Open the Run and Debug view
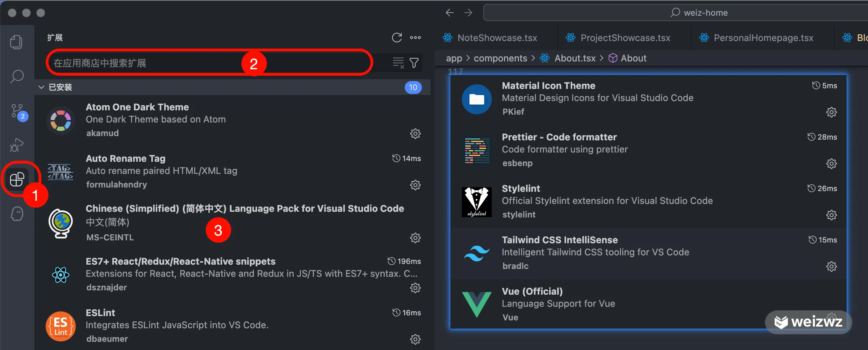 16,145
